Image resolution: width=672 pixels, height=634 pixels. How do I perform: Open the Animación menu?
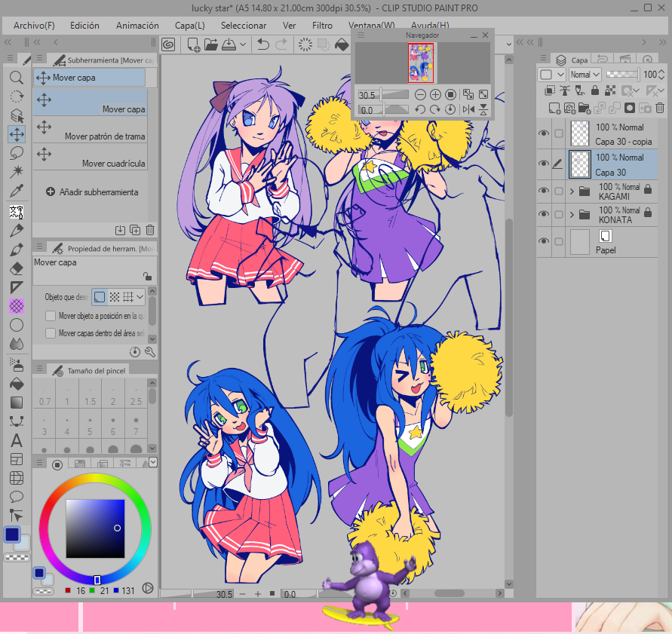pos(137,26)
